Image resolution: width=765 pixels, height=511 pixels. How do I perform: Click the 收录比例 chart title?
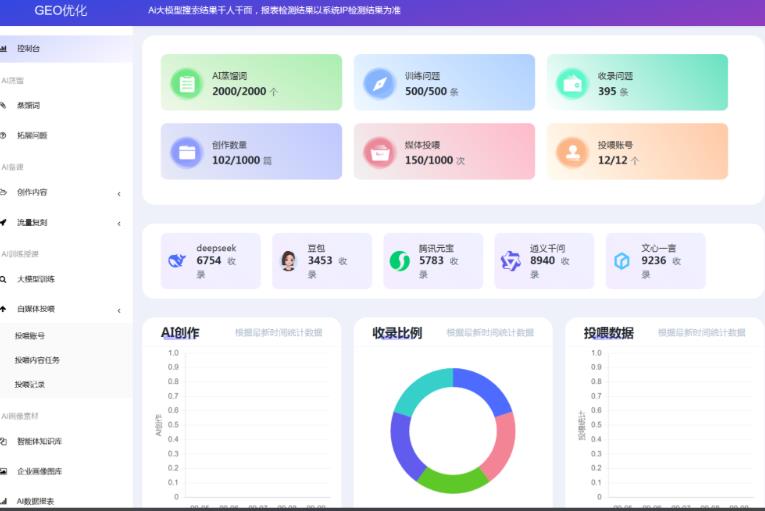(x=397, y=333)
